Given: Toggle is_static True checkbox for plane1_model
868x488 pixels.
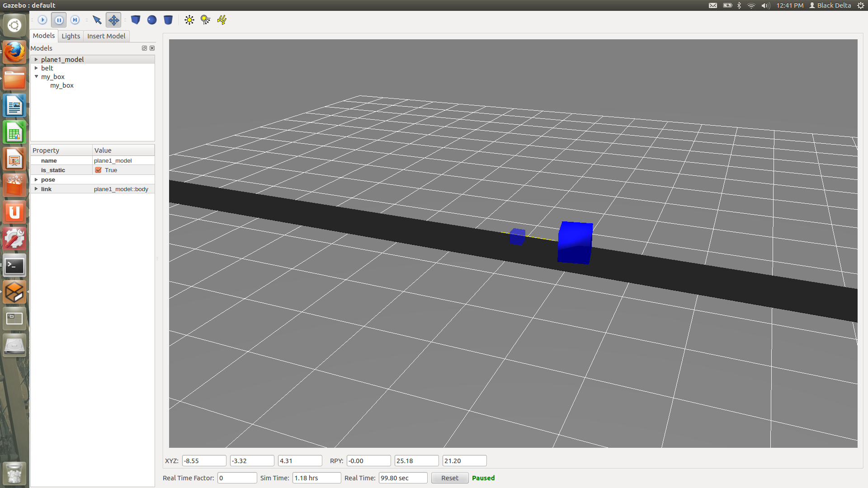Looking at the screenshot, I should [99, 170].
